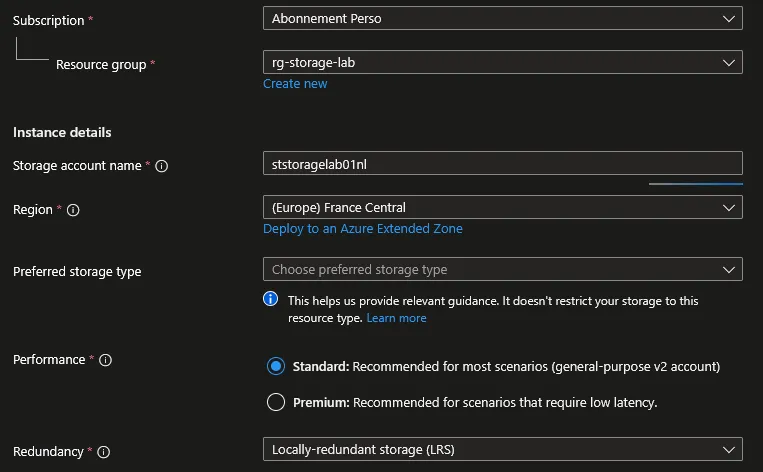This screenshot has height=472, width=763.
Task: Open the Learn more link
Action: (396, 318)
